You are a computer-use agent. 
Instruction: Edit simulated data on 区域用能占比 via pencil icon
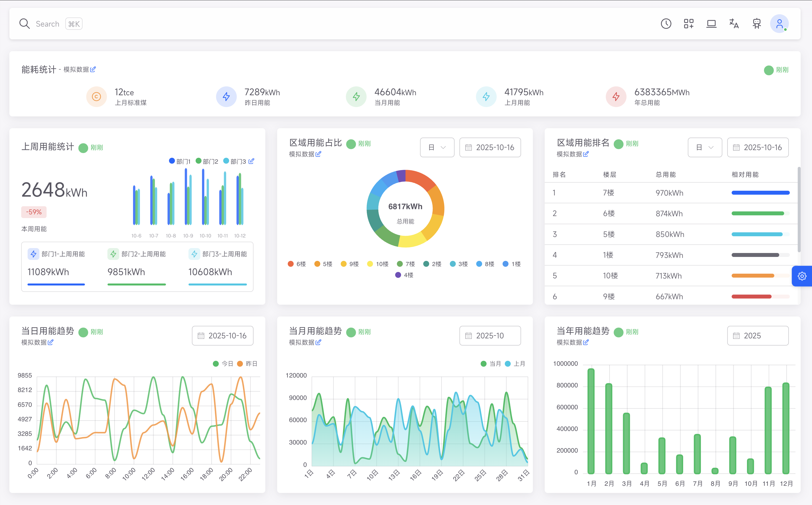pos(319,154)
